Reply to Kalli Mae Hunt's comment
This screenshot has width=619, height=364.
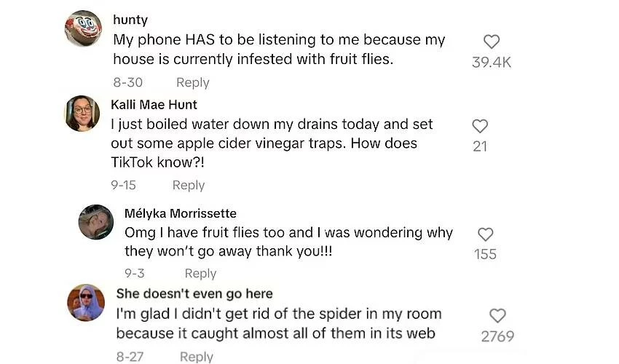coord(189,185)
